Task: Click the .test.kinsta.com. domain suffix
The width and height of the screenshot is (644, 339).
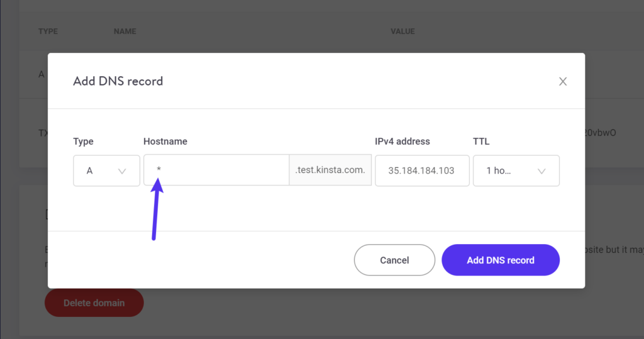Action: 330,170
